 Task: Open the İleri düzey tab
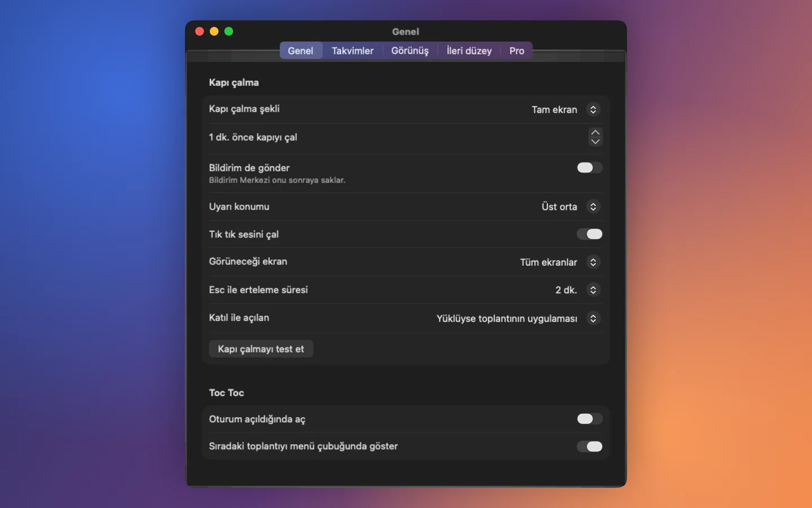(469, 51)
